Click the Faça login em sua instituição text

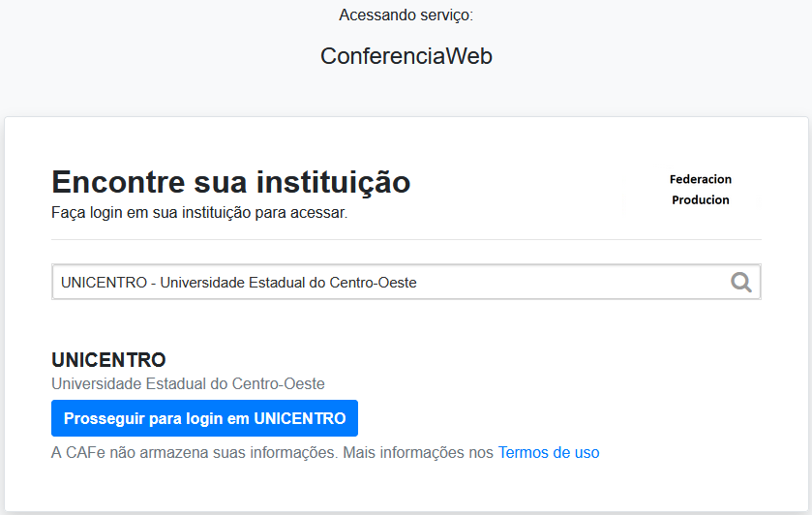coord(199,212)
